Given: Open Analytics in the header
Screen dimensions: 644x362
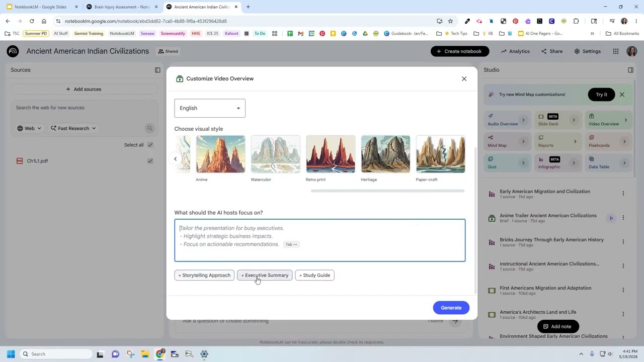Looking at the screenshot, I should 515,51.
